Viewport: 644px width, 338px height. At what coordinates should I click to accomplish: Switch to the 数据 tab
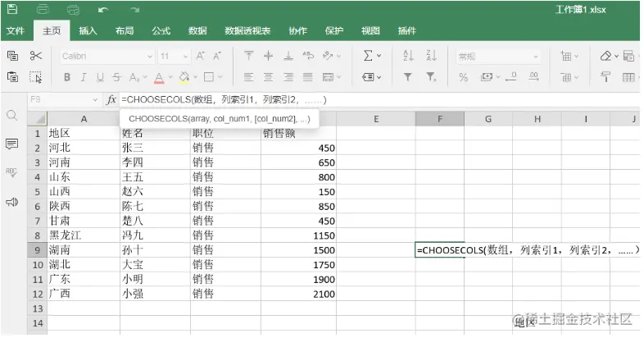197,31
